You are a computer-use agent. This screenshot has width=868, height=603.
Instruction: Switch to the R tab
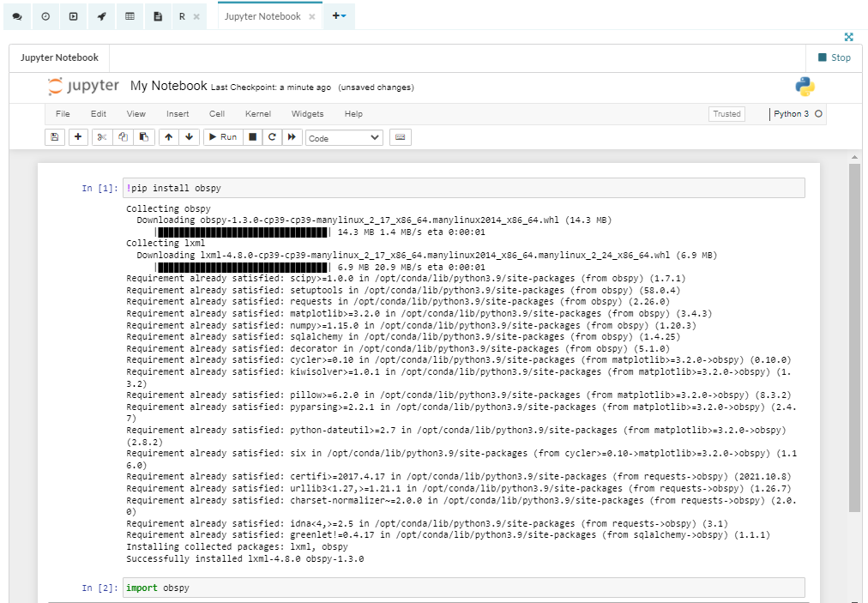[x=182, y=16]
